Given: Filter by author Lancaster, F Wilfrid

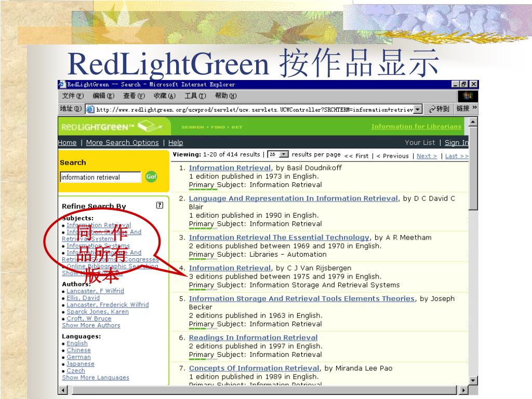Looking at the screenshot, I should pos(96,291).
